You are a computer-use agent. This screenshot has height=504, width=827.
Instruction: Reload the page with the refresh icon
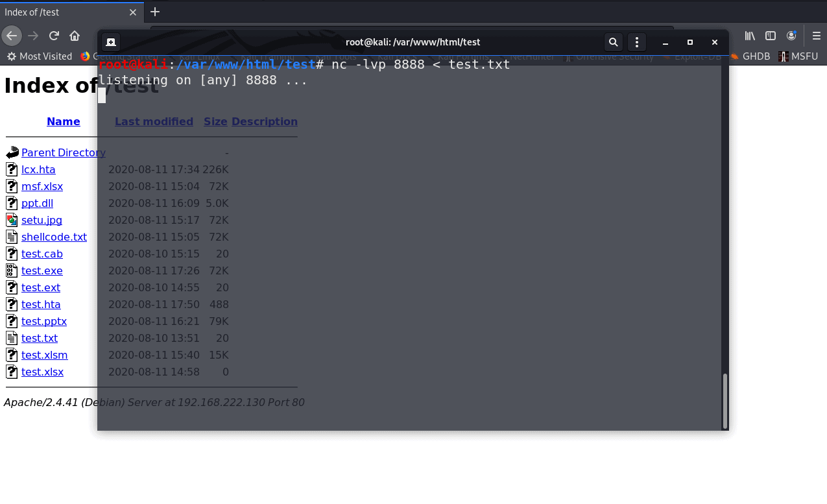(54, 36)
